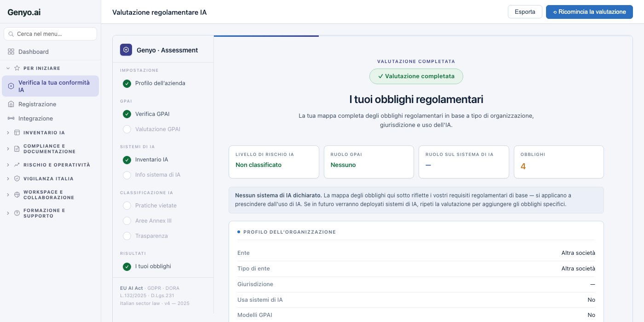Click the Usa sistemi di IA row
The width and height of the screenshot is (644, 322).
pyautogui.click(x=416, y=300)
